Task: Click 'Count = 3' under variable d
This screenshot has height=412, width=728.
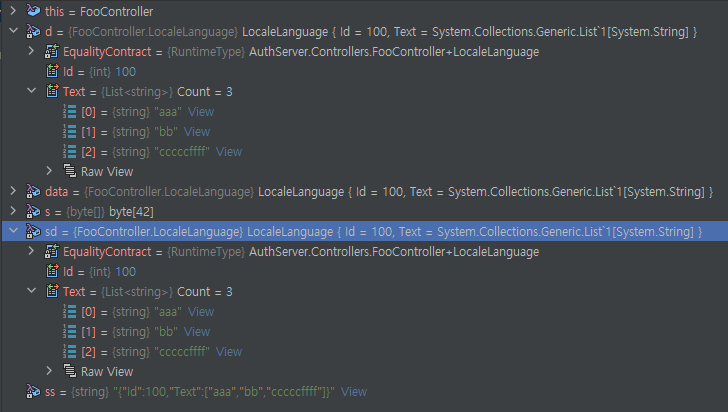Action: point(205,92)
